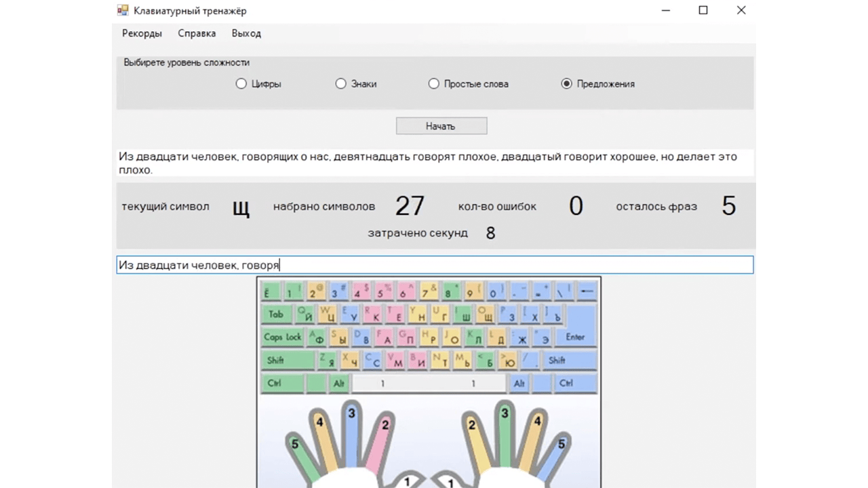Click the current symbol 'щ' indicator
Image resolution: width=868 pixels, height=488 pixels.
(241, 207)
